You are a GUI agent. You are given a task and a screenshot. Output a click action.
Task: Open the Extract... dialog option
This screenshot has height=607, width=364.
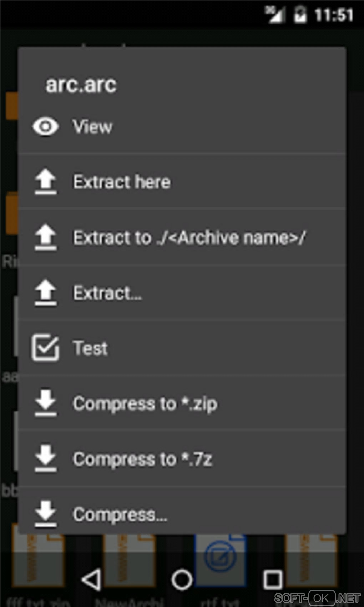[107, 293]
